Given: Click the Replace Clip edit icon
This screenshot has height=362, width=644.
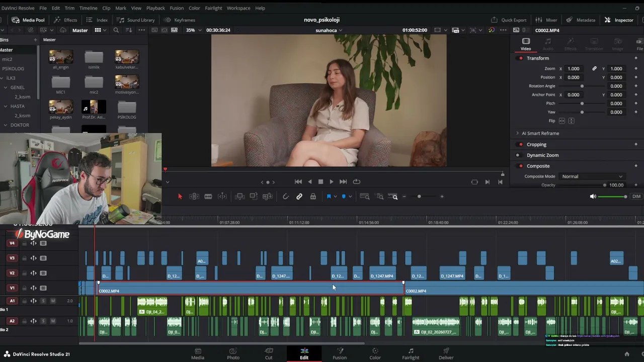Looking at the screenshot, I should tap(268, 197).
